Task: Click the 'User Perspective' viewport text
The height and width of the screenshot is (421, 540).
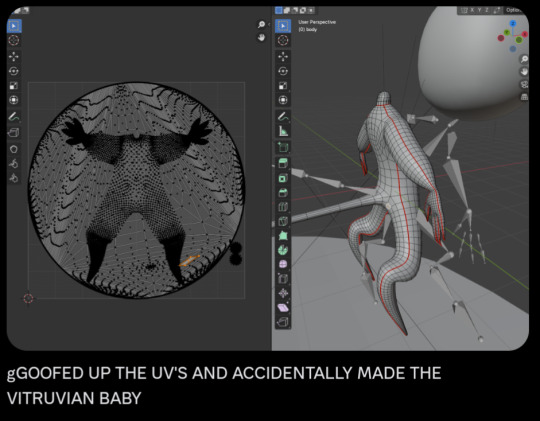Action: click(x=317, y=22)
